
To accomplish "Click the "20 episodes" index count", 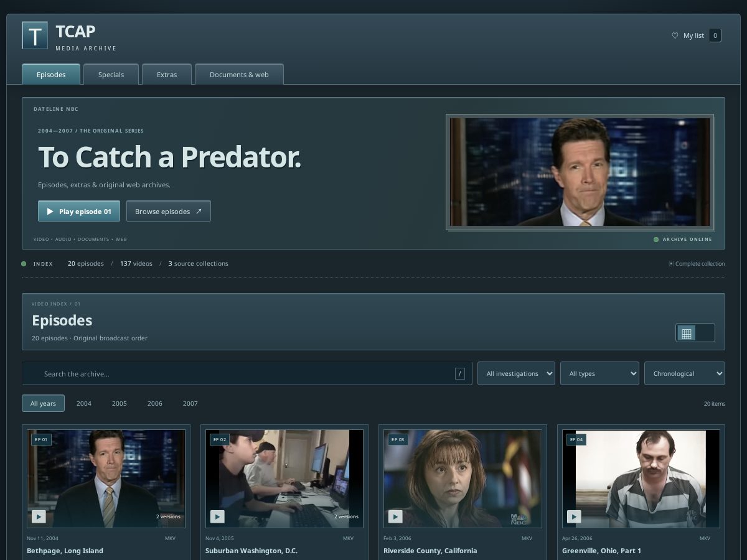I will click(x=86, y=264).
